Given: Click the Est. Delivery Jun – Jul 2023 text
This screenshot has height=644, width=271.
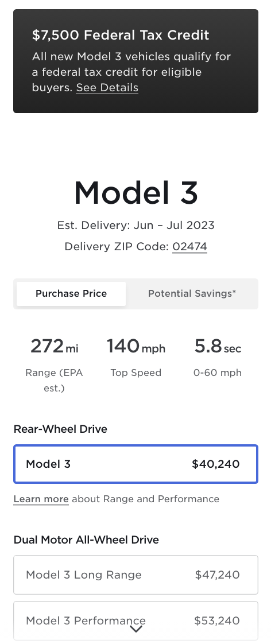Looking at the screenshot, I should tap(136, 226).
